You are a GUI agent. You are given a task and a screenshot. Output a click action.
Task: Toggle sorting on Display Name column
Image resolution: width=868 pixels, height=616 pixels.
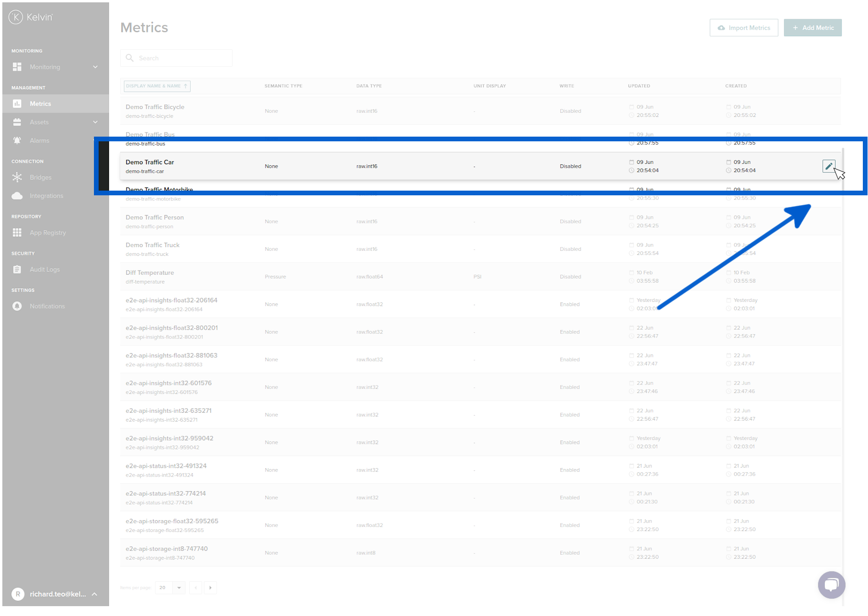click(156, 86)
